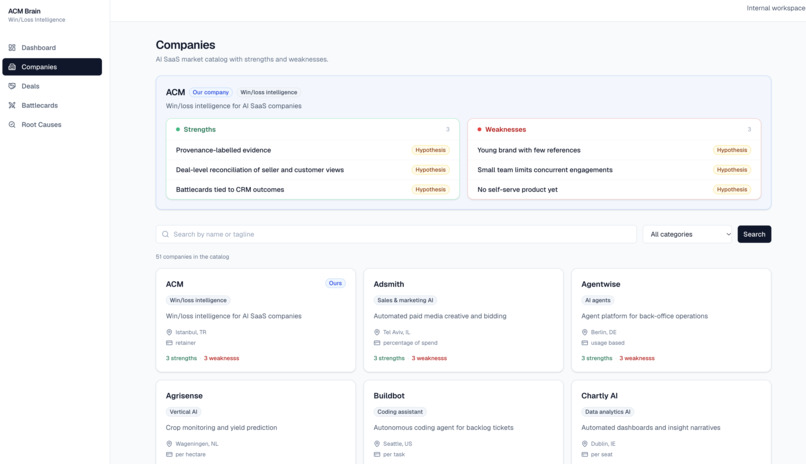This screenshot has width=806, height=464.
Task: Open the ACM company card
Action: click(x=255, y=320)
